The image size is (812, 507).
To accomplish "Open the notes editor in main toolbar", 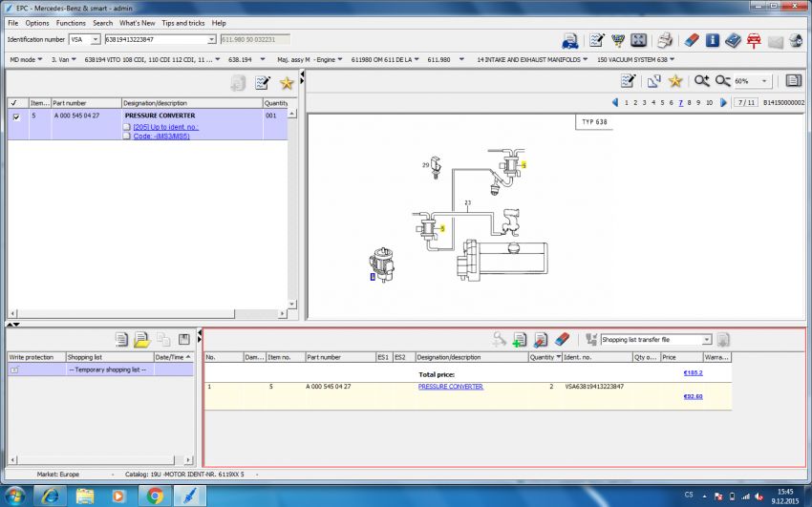I will [x=596, y=40].
